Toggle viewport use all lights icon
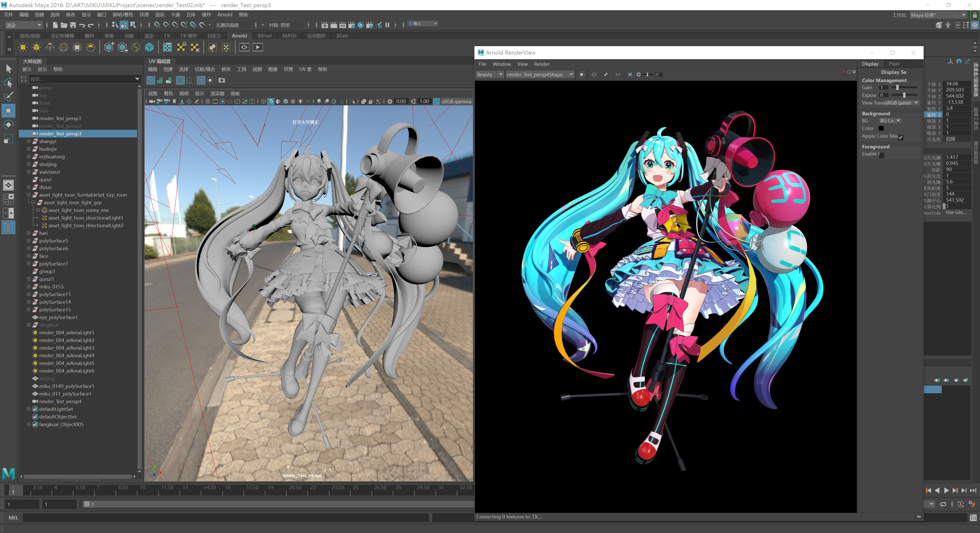Screen dimensions: 980x533 coord(301,101)
